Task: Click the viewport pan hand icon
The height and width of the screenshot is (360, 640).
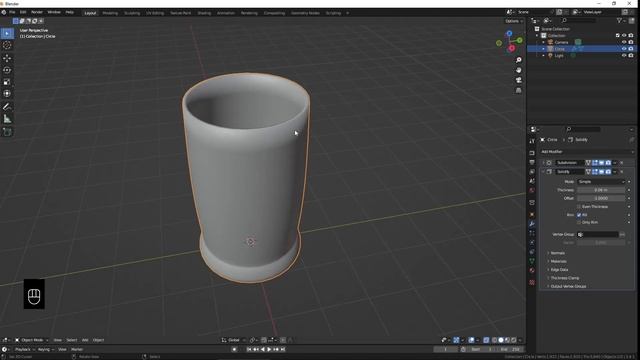Action: click(x=518, y=70)
